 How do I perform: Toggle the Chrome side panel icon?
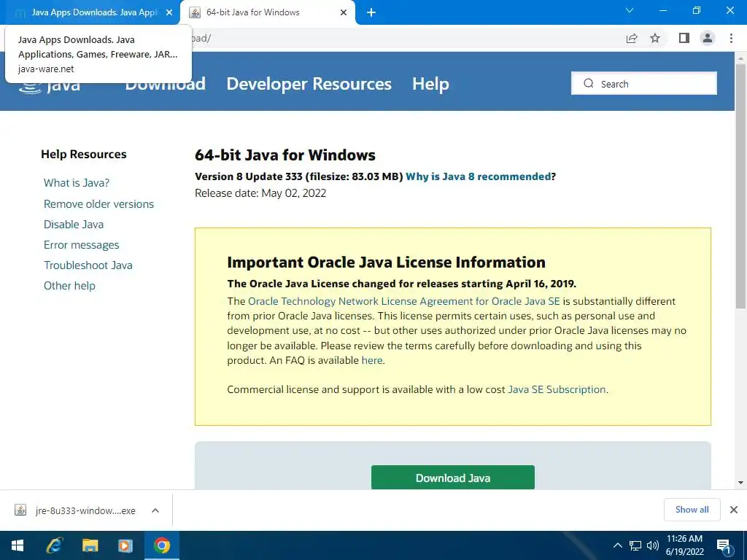point(684,38)
